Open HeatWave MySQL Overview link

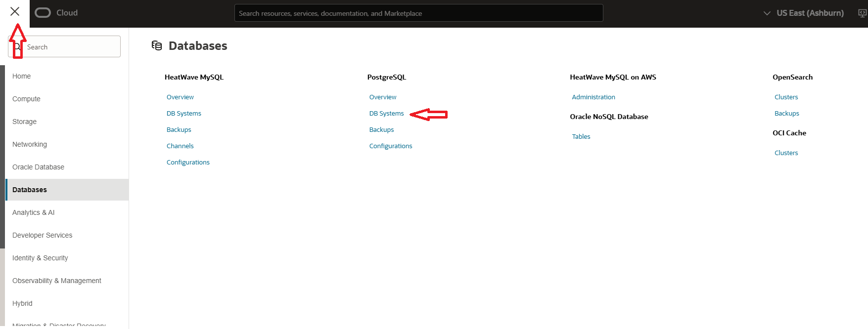click(x=180, y=97)
